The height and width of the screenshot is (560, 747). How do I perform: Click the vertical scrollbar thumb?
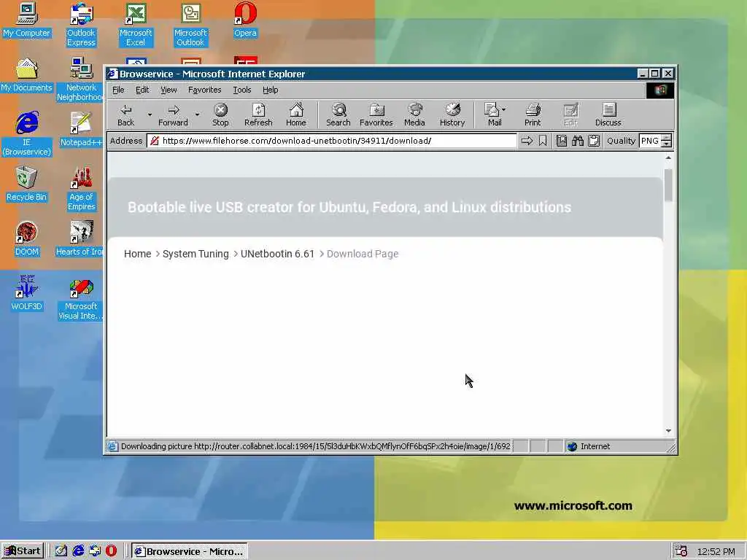[x=668, y=184]
